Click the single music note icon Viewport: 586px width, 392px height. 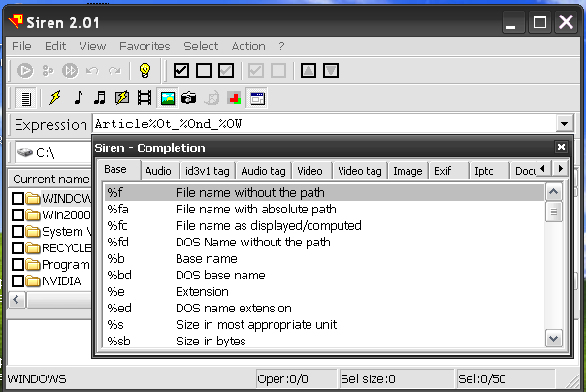click(x=79, y=98)
